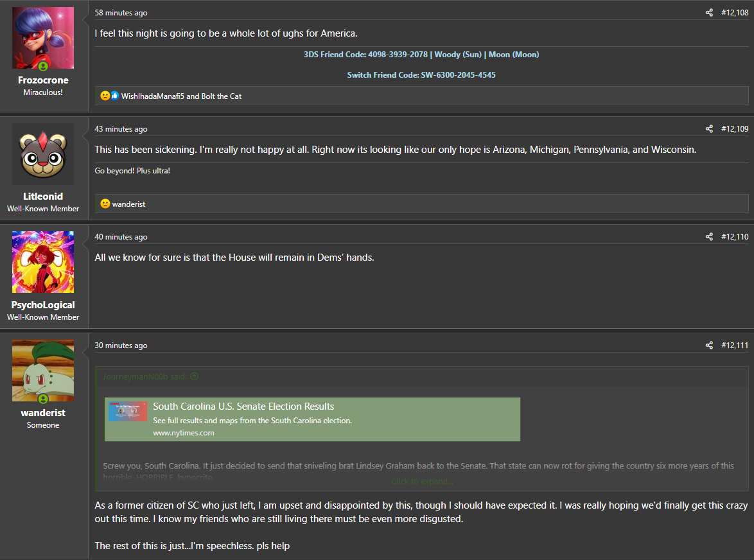The width and height of the screenshot is (754, 560).
Task: View reactions on Frozocrone's post
Action: pos(110,96)
